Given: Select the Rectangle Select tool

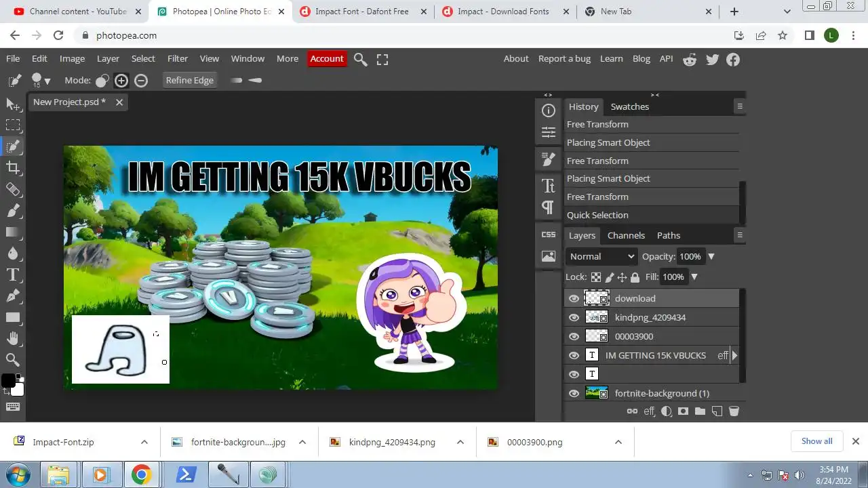Looking at the screenshot, I should (x=13, y=125).
